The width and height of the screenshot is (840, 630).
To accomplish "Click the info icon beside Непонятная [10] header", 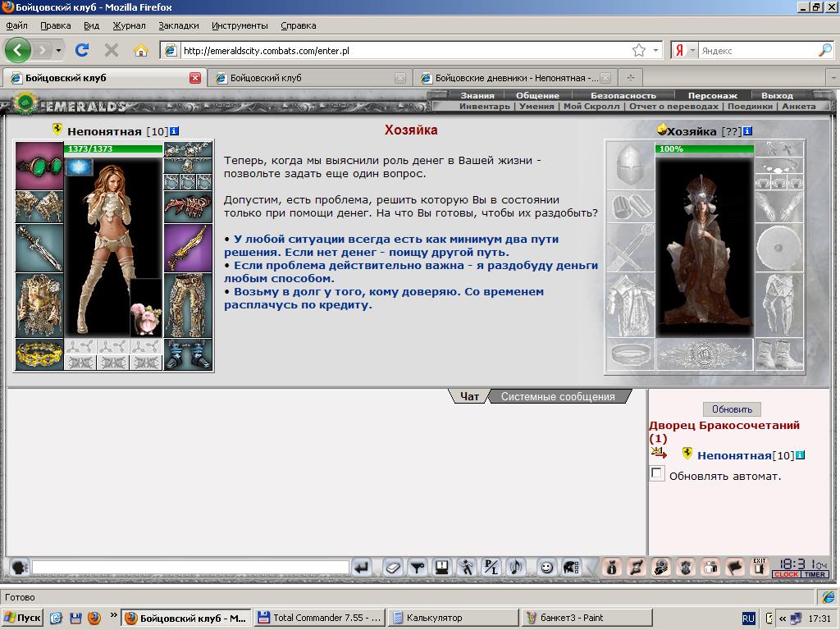I will tap(174, 131).
